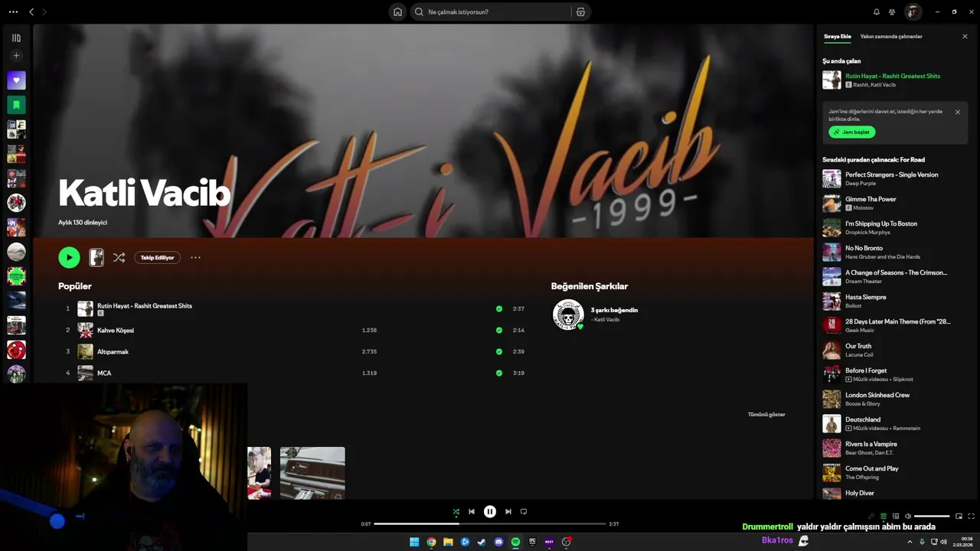Skip to next track in player bar
980x551 pixels.
(508, 512)
